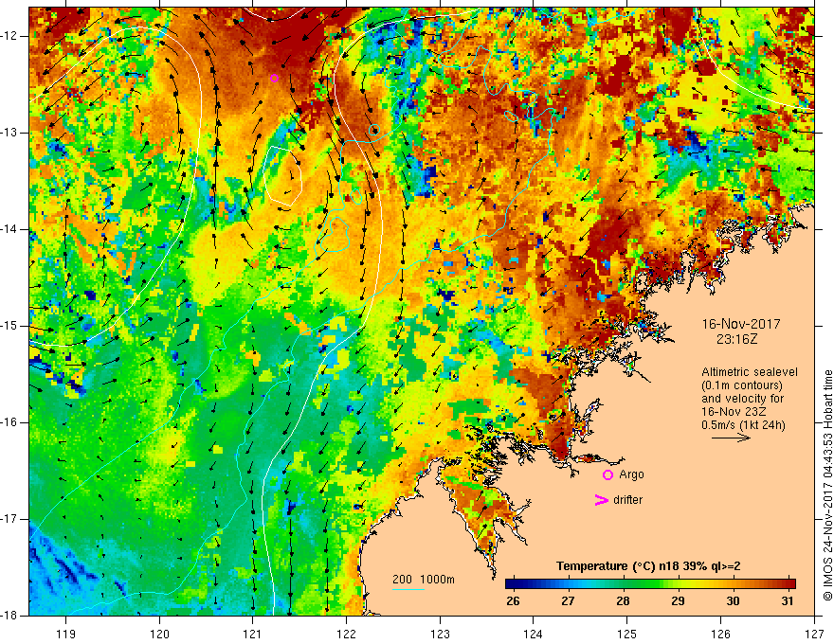The width and height of the screenshot is (834, 644).
Task: Click latitude axis label -15
Action: click(x=9, y=326)
